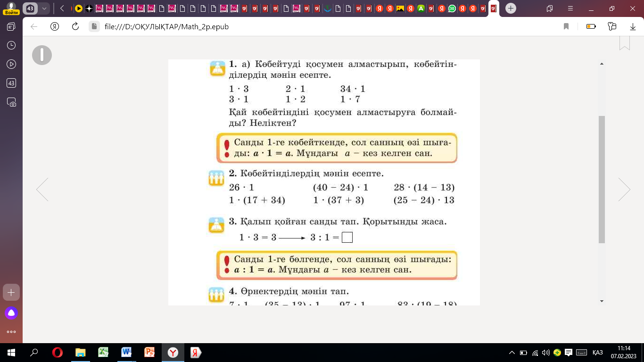This screenshot has width=644, height=362.
Task: Expand the tab list dropdown chevron
Action: pyautogui.click(x=44, y=8)
